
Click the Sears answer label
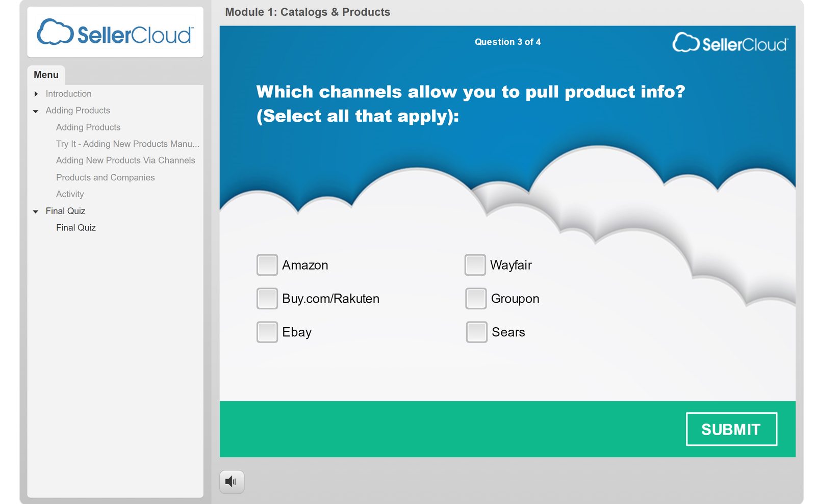(508, 332)
